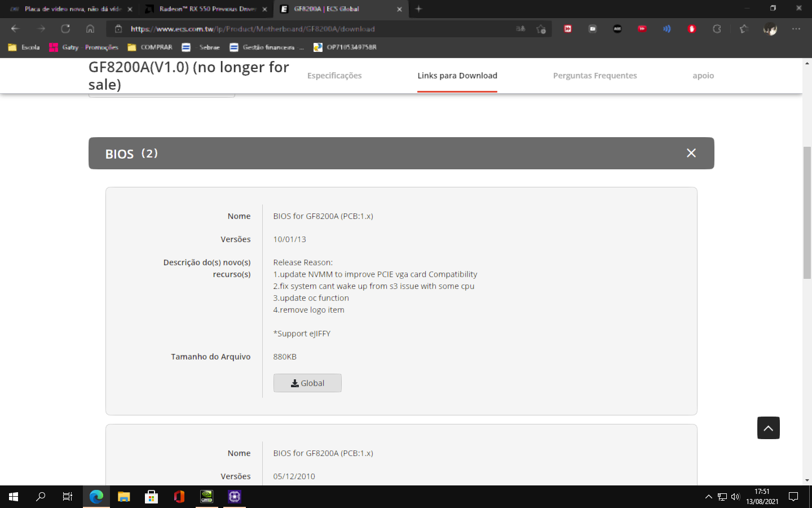Open the user profile avatar
This screenshot has width=812, height=508.
770,29
